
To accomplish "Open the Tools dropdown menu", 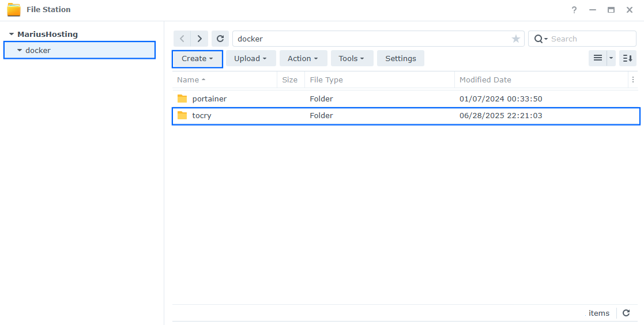I will pyautogui.click(x=352, y=58).
